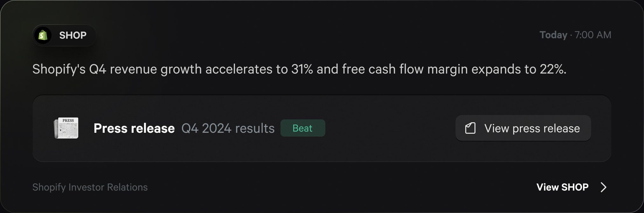Click the word "results" after Q4 2024
Viewport: 644px width, 213px height.
click(255, 128)
